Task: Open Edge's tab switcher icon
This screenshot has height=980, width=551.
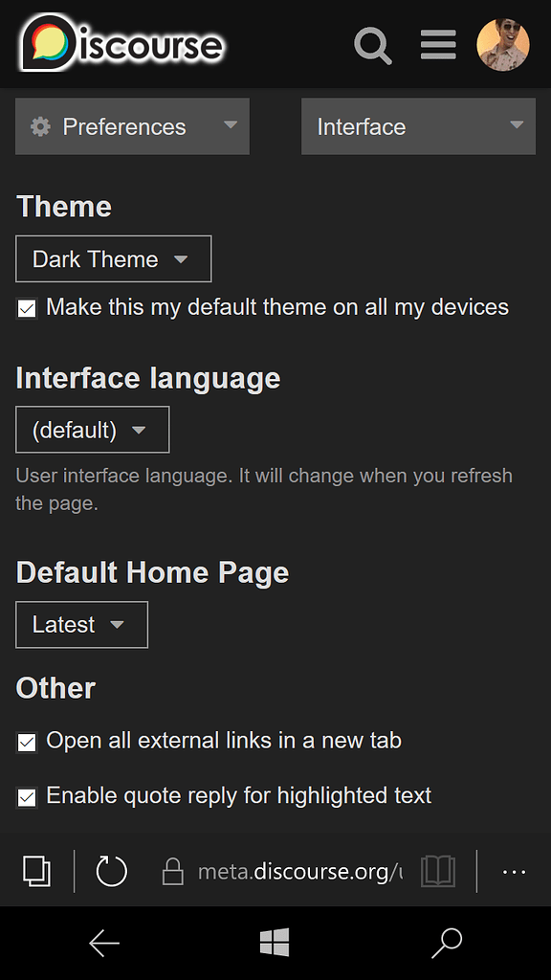Action: click(37, 871)
